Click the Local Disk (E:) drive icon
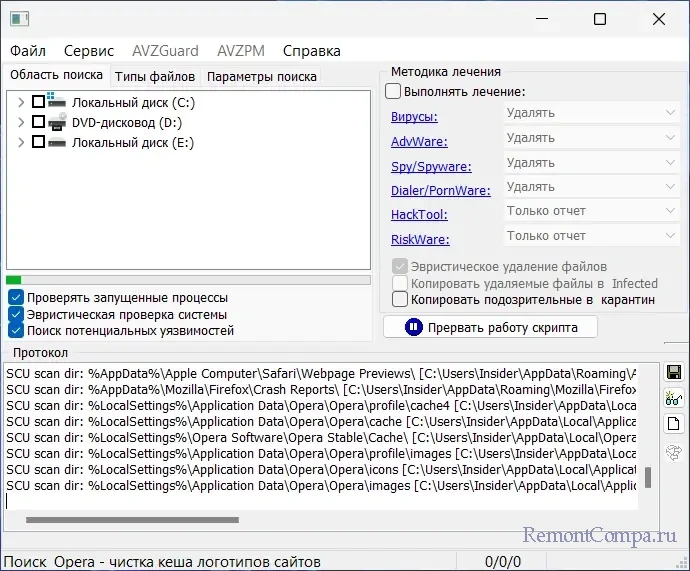Image resolution: width=690 pixels, height=571 pixels. pos(56,143)
